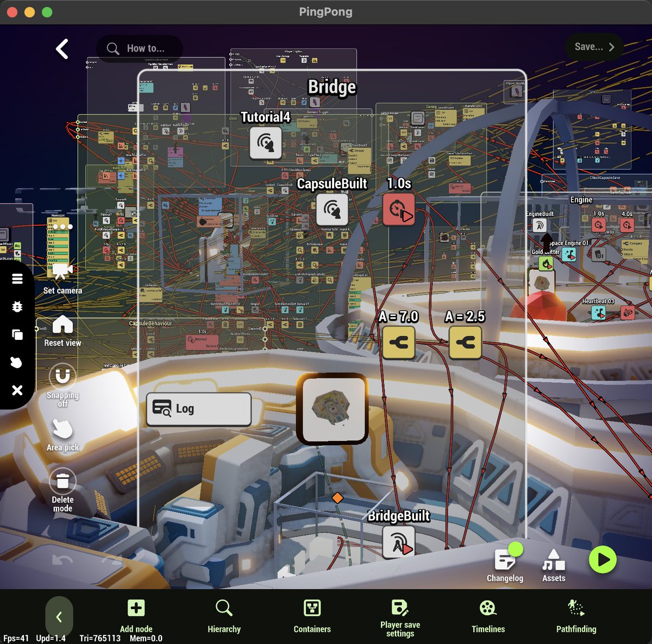Select the bridge 3D asset thumbnail node
Image resolution: width=652 pixels, height=644 pixels.
tap(332, 409)
